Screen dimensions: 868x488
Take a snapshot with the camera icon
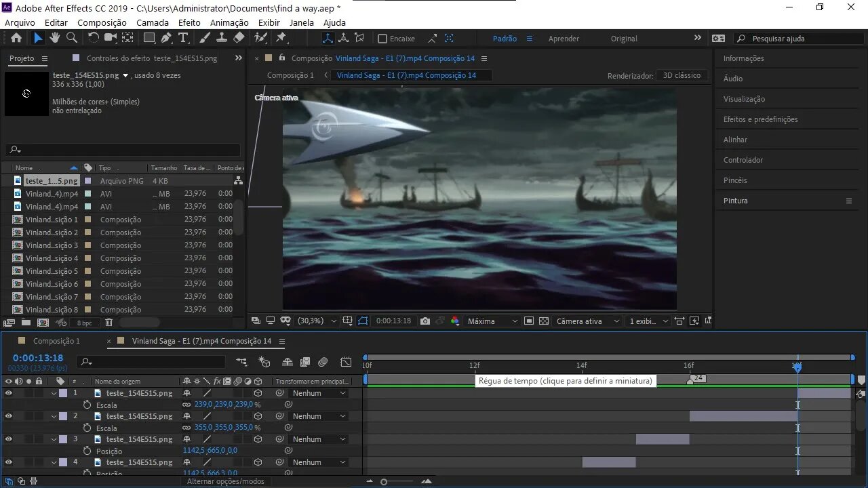point(425,321)
